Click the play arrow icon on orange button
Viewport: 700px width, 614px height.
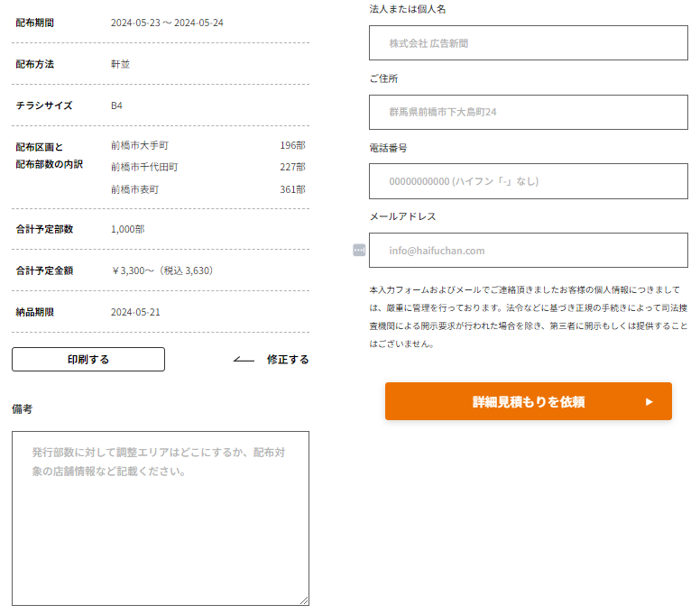point(649,401)
